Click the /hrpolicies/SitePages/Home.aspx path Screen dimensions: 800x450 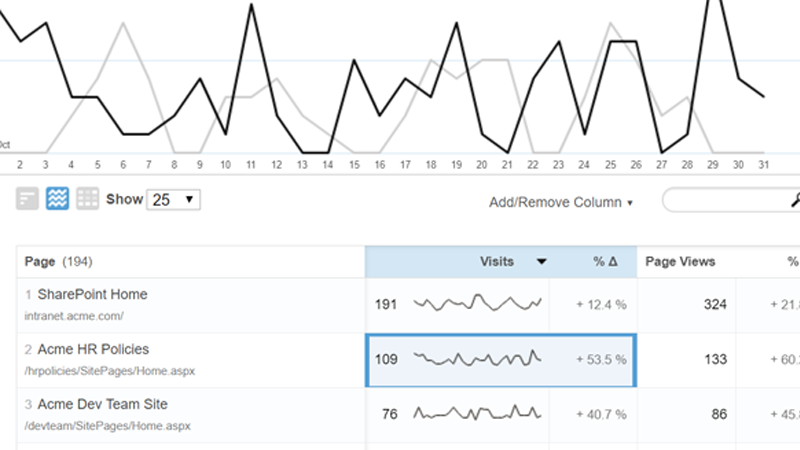[x=110, y=371]
